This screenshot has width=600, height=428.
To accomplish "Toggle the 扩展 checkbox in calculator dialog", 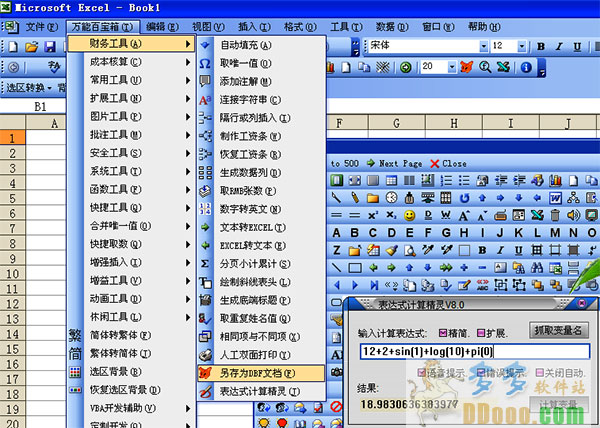I will (x=481, y=333).
